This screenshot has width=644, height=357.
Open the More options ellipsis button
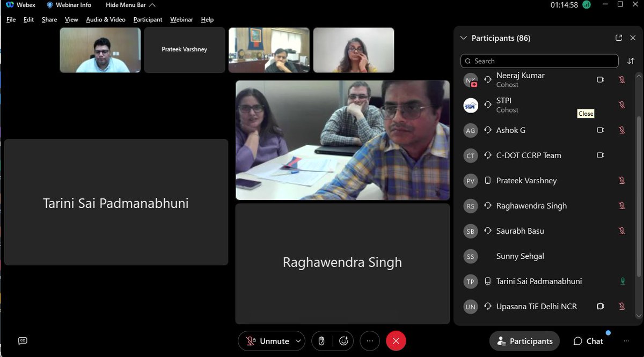click(370, 341)
